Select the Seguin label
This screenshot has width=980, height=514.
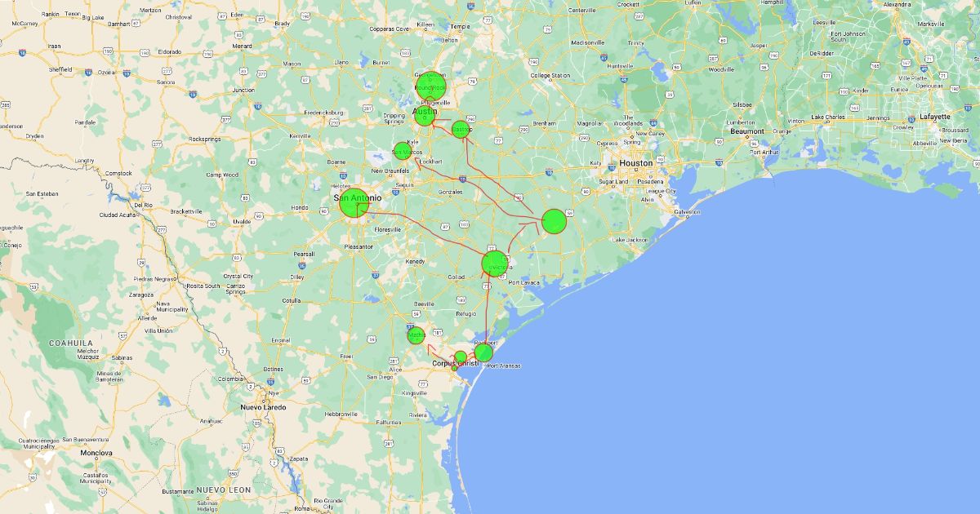coord(404,184)
